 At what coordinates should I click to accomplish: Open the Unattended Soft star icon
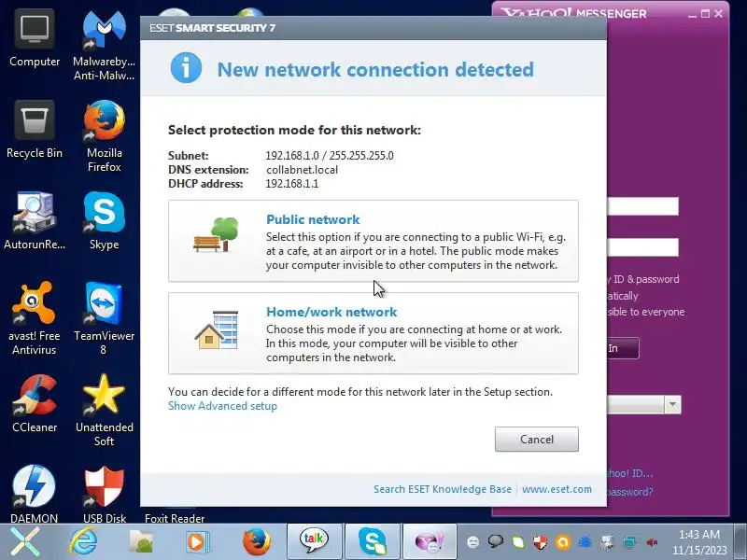click(x=104, y=411)
